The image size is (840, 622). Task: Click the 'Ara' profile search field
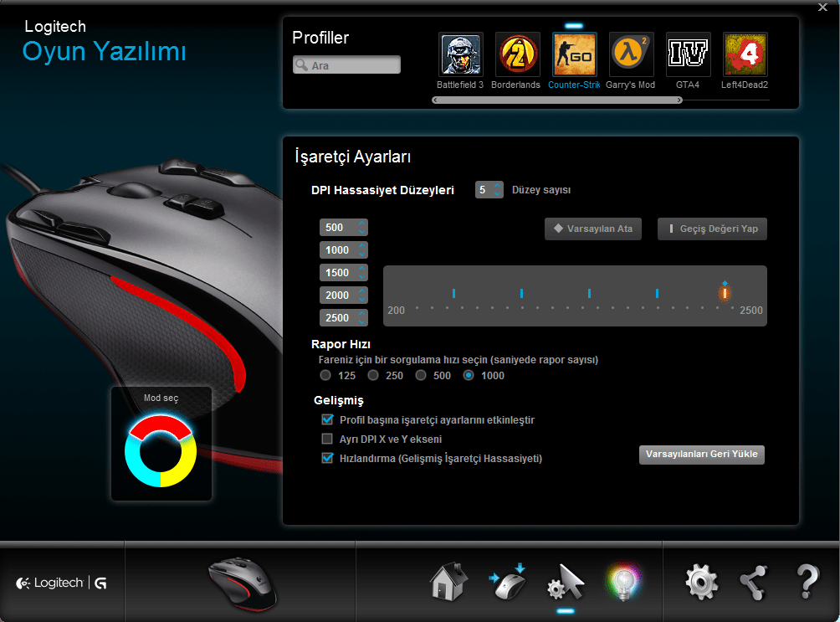[x=346, y=64]
